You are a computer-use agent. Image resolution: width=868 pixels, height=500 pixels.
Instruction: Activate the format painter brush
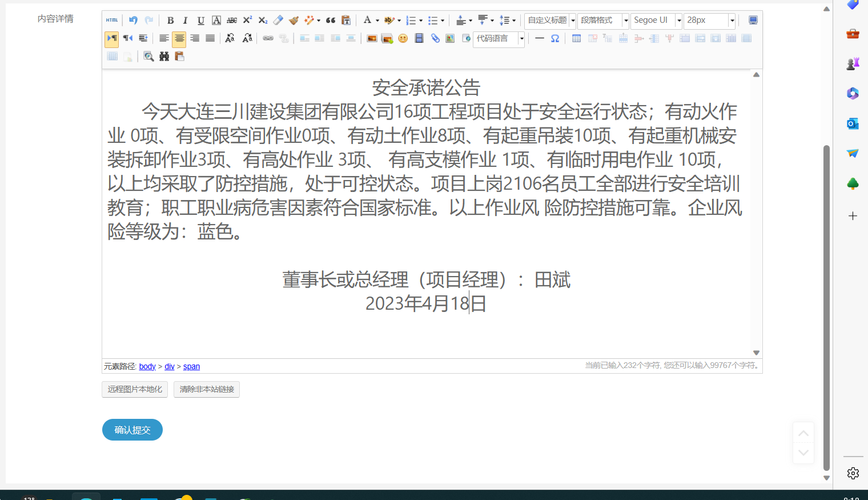[294, 21]
